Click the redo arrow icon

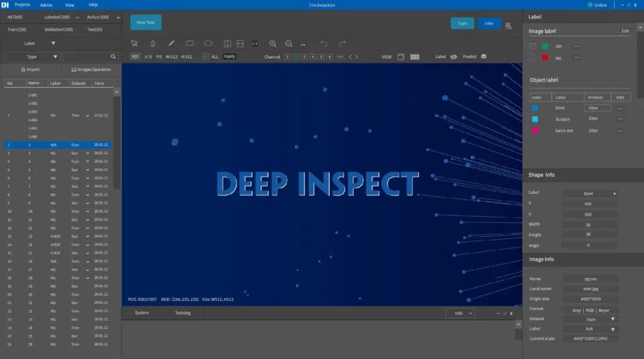click(342, 44)
